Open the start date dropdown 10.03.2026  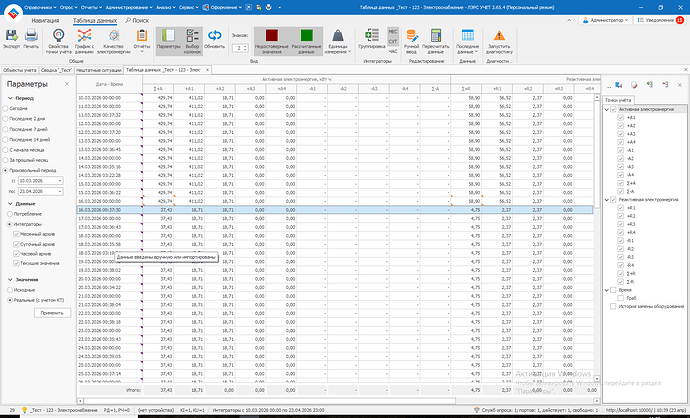tap(59, 179)
